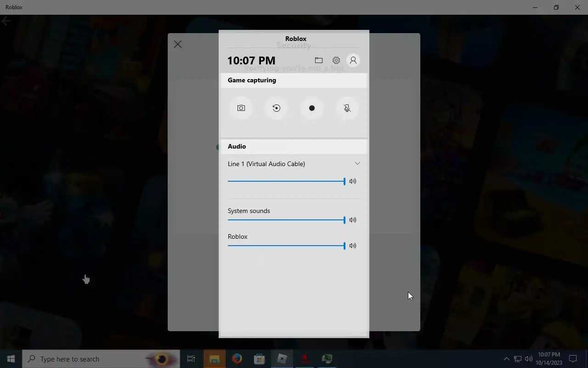Close the Roblox security dialog with X

pyautogui.click(x=178, y=44)
